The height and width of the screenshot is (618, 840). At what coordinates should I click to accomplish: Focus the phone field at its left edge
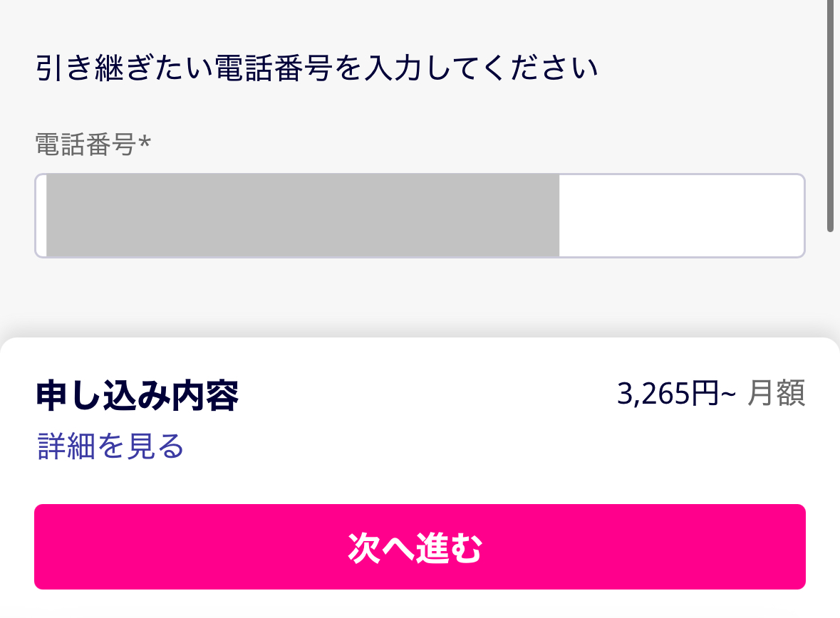[x=41, y=215]
